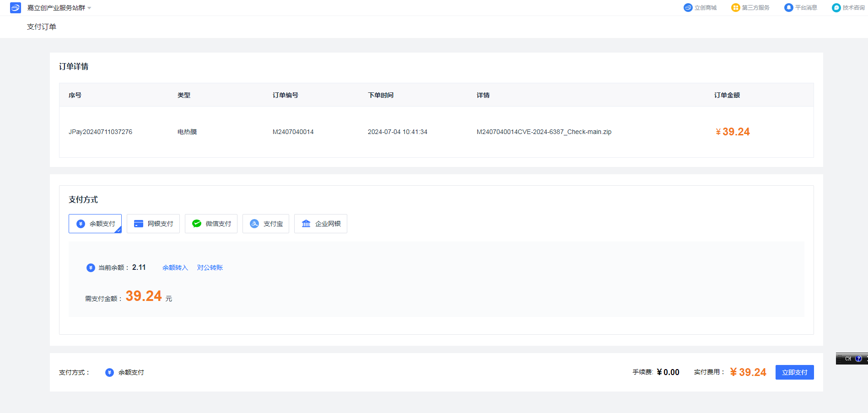868x413 pixels.
Task: Click the 对公转账 link
Action: pyautogui.click(x=210, y=268)
